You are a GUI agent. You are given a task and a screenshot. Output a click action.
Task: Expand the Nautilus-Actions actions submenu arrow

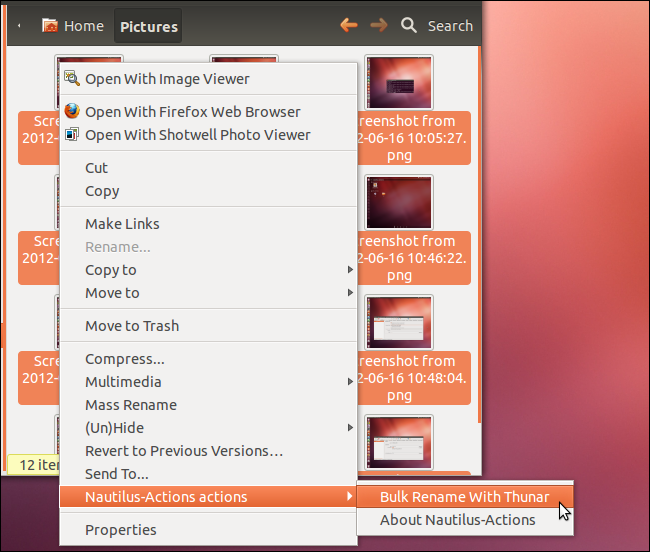pos(350,496)
